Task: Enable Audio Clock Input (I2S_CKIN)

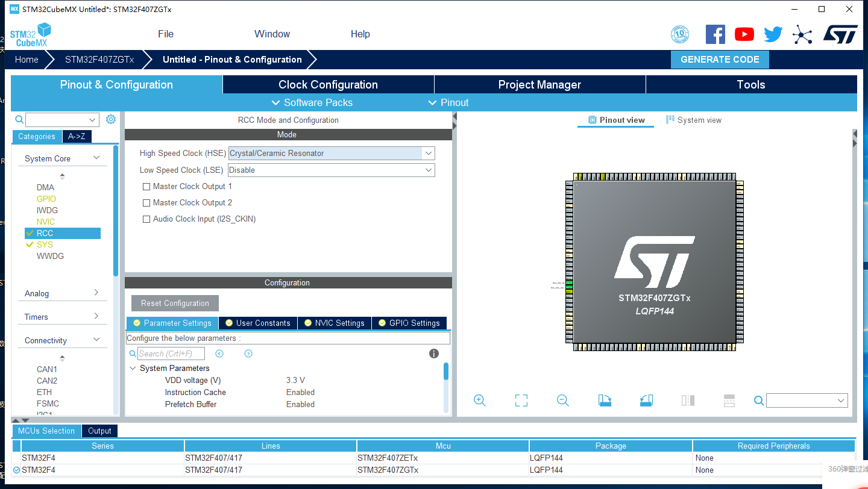Action: (x=146, y=219)
